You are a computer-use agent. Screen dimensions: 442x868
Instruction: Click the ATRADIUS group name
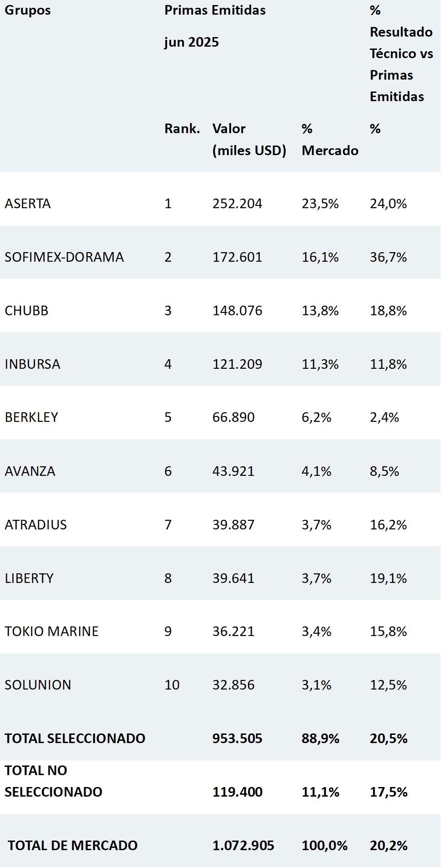point(36,525)
